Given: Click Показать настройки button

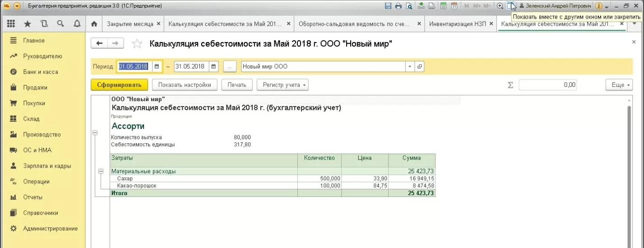Looking at the screenshot, I should [185, 84].
